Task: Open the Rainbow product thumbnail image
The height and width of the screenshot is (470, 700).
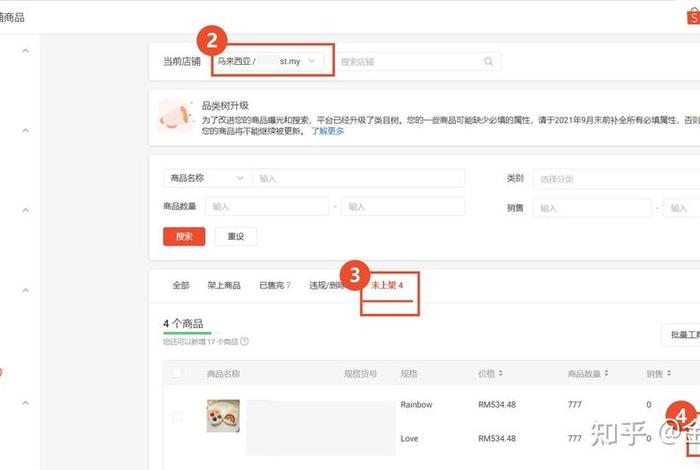Action: click(223, 416)
